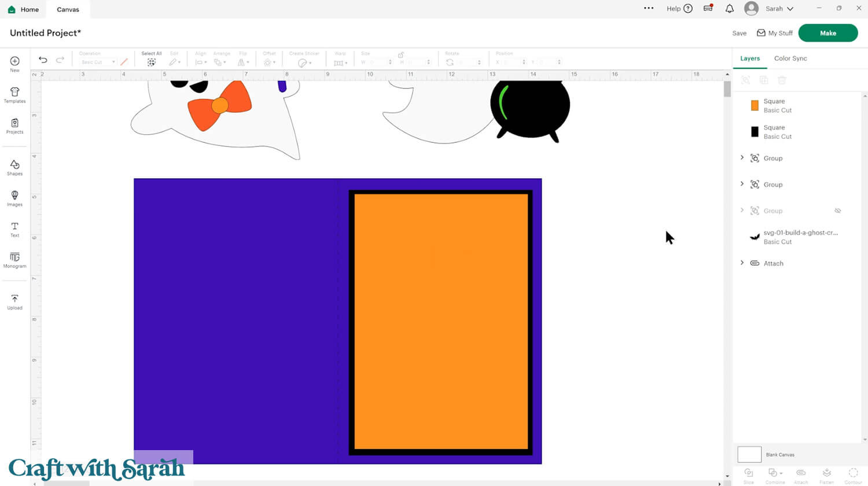Select the orange bow tie on ghost
Image resolution: width=868 pixels, height=486 pixels.
(x=220, y=105)
